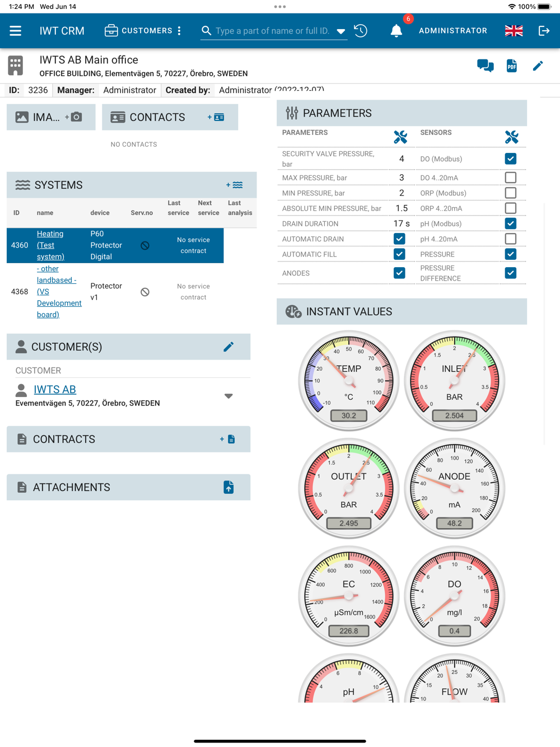Click no-service icon for system 4368
The image size is (560, 747).
tap(145, 292)
